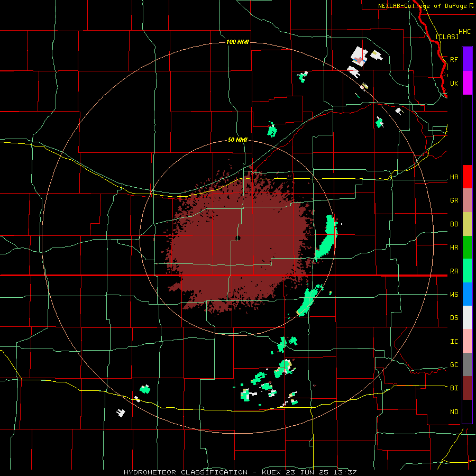Click the GC gray legend swatch
This screenshot has height=476, width=476.
point(467,364)
